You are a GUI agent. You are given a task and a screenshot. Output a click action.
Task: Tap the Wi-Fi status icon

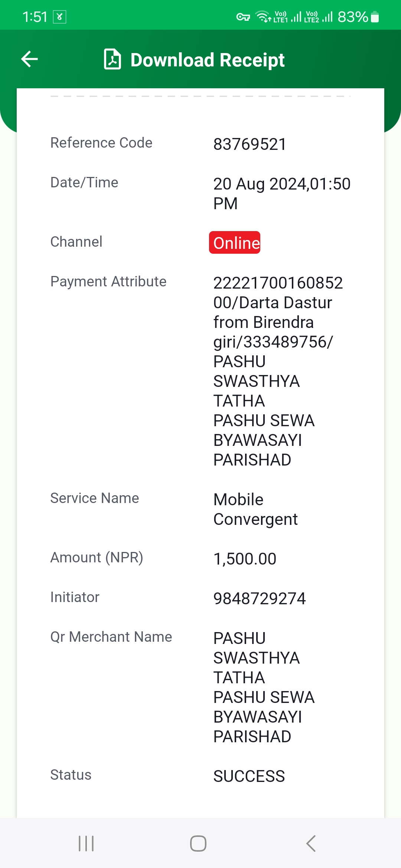263,17
